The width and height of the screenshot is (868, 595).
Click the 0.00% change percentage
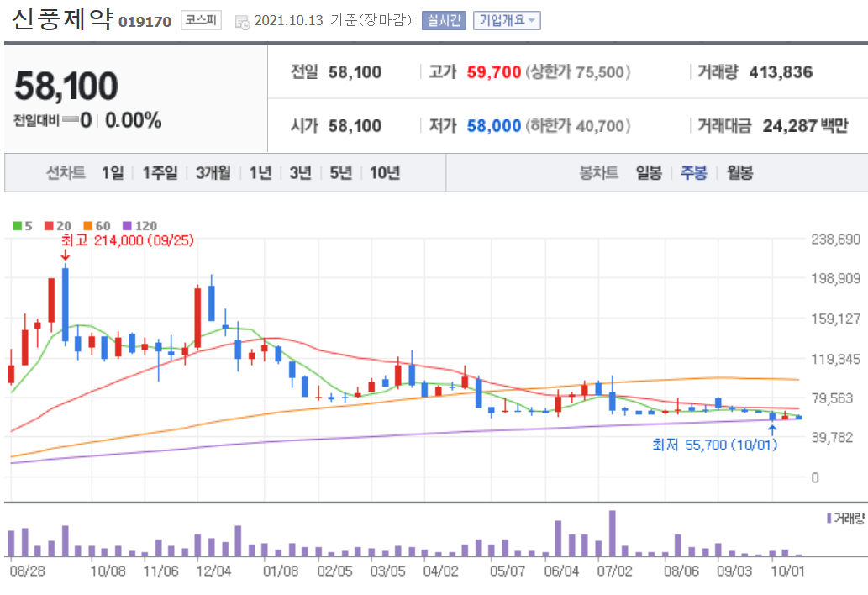[x=134, y=120]
